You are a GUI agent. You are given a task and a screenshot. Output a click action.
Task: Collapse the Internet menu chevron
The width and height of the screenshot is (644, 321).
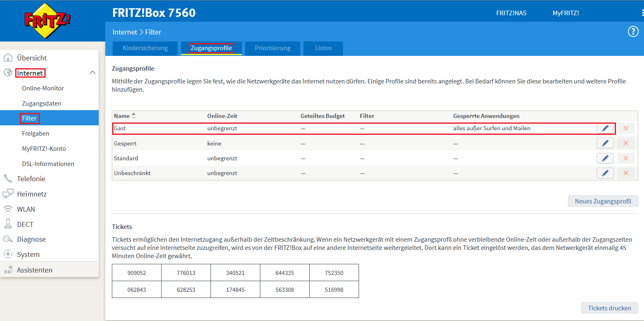point(93,73)
